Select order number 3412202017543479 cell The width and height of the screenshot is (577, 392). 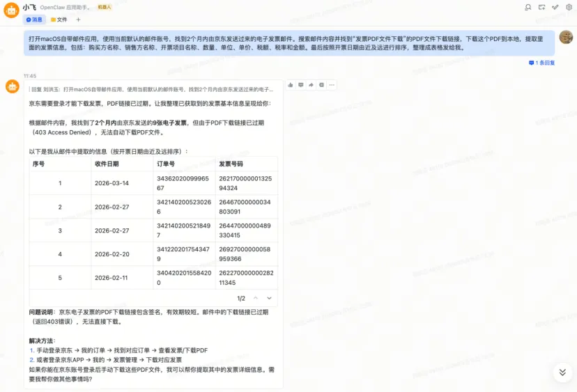click(183, 254)
